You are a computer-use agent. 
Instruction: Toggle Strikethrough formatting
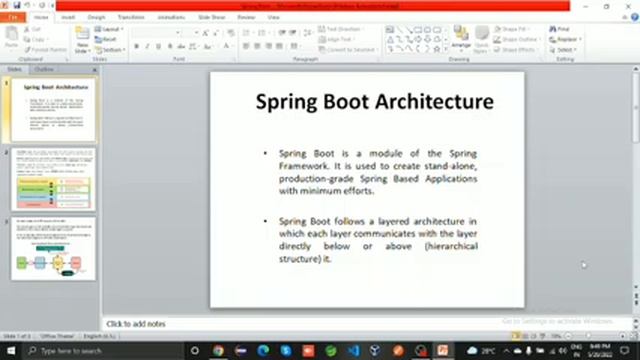(x=181, y=46)
